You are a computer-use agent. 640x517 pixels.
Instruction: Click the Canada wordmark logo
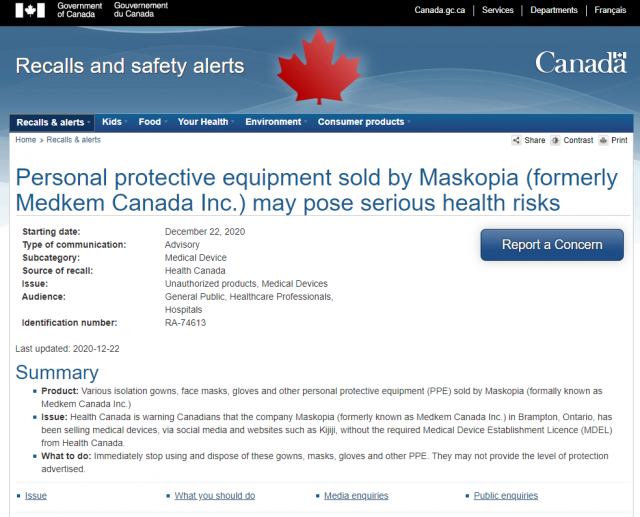(x=581, y=63)
